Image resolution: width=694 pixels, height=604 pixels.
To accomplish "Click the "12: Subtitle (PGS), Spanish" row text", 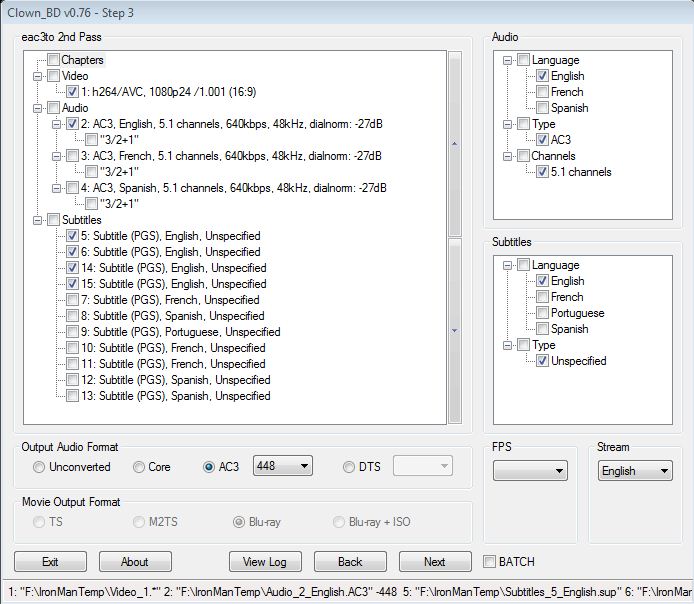I will pos(176,380).
